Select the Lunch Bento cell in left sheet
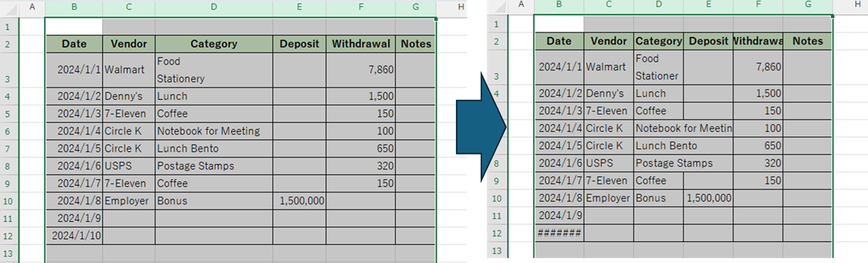 [x=214, y=148]
